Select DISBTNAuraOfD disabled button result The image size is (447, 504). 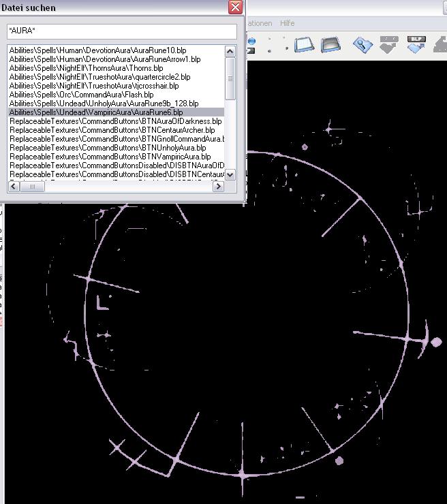pos(117,166)
